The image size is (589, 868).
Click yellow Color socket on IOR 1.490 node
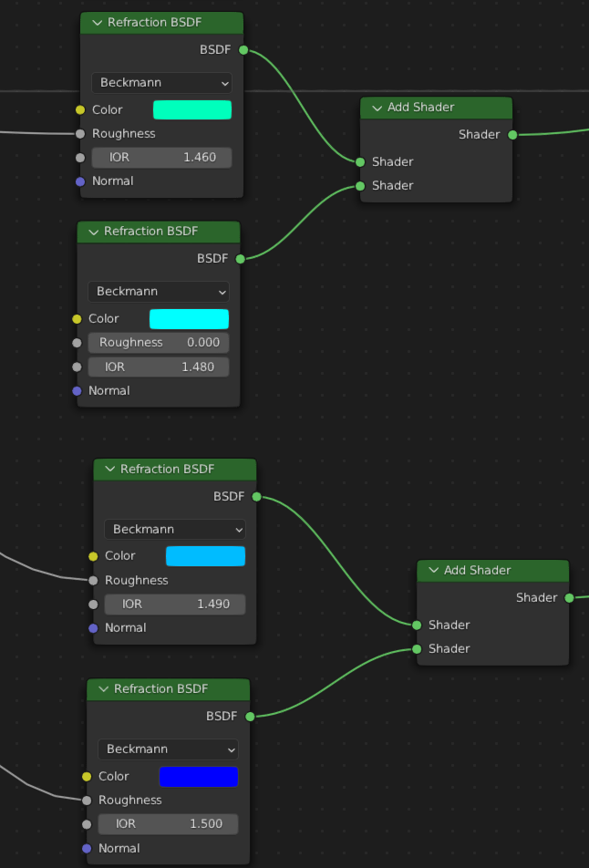[x=94, y=556]
